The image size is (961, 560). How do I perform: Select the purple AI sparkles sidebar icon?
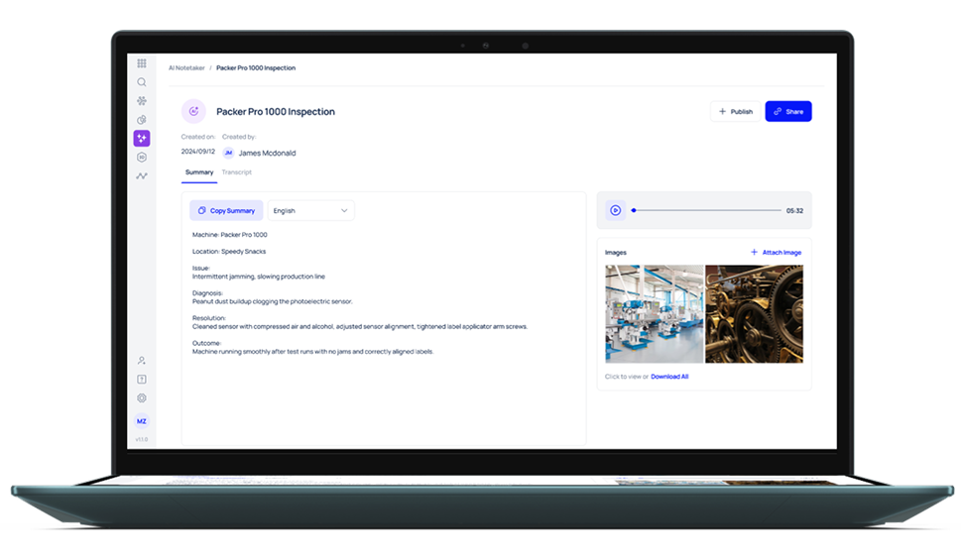[142, 138]
